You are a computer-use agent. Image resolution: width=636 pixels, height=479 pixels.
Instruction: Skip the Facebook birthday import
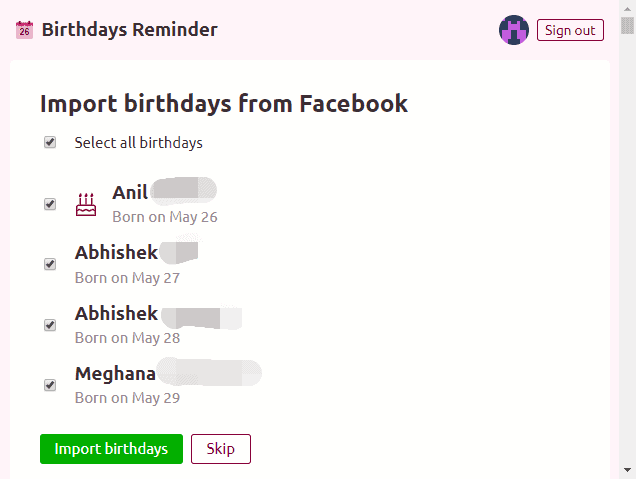point(220,449)
